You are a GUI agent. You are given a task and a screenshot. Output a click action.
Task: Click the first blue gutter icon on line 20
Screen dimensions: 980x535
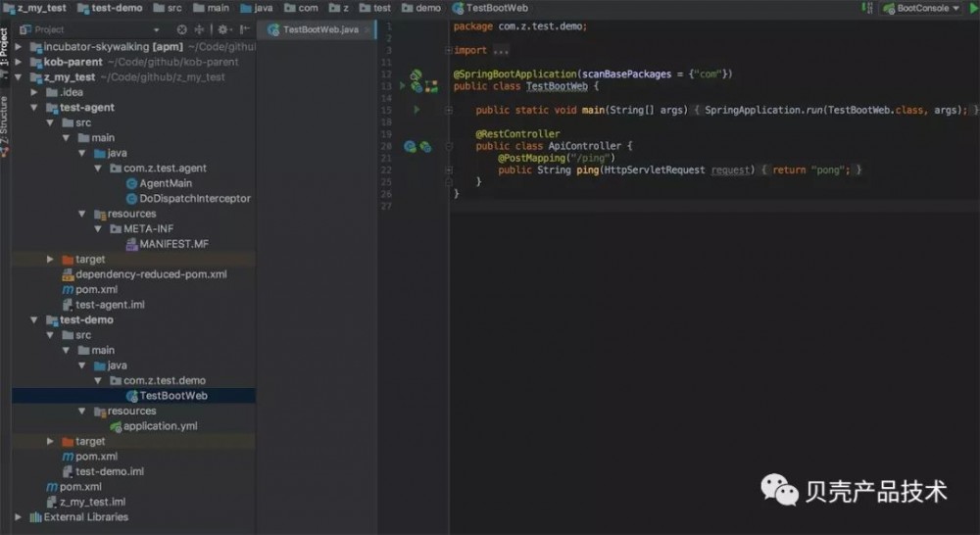pos(410,146)
